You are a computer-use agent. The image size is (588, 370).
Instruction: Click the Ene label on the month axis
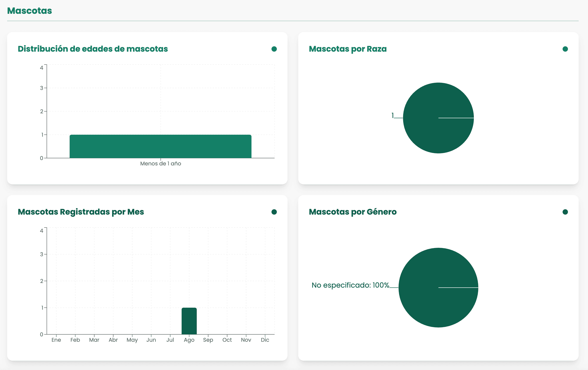56,340
